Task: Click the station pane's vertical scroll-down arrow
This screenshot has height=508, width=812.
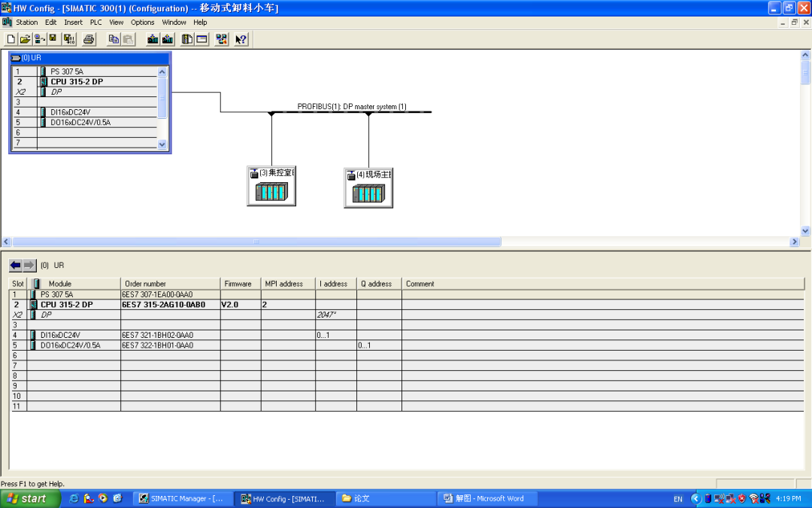Action: [805, 231]
